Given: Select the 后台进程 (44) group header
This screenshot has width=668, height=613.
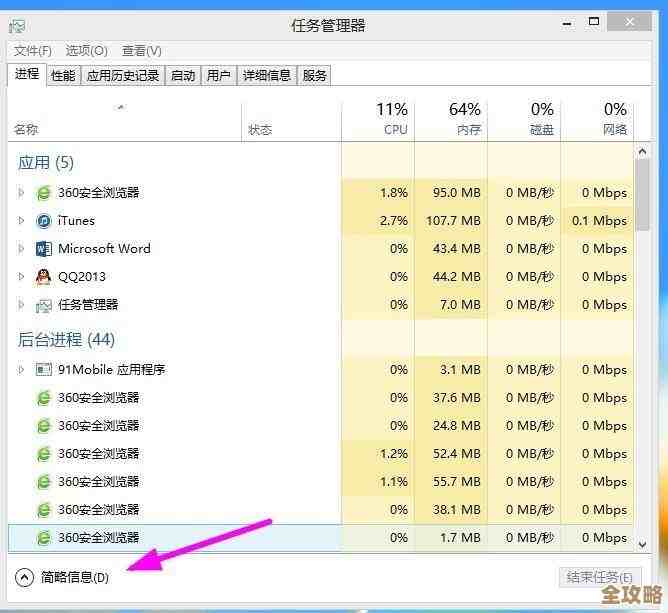Looking at the screenshot, I should 66,340.
